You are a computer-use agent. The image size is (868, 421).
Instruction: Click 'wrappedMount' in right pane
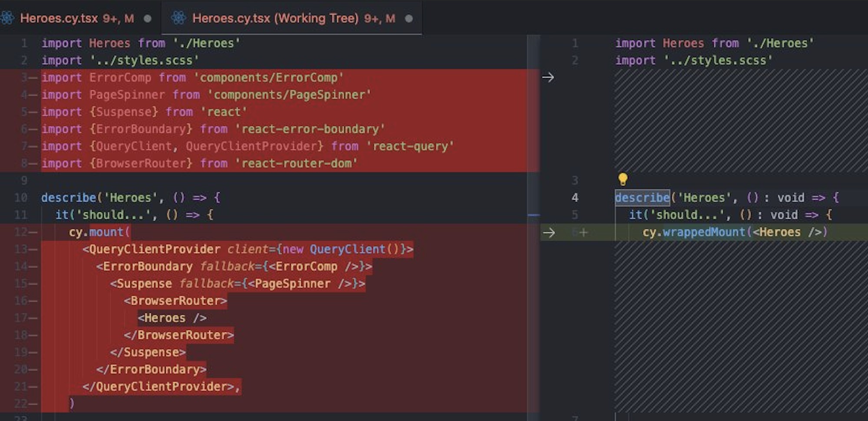click(704, 232)
